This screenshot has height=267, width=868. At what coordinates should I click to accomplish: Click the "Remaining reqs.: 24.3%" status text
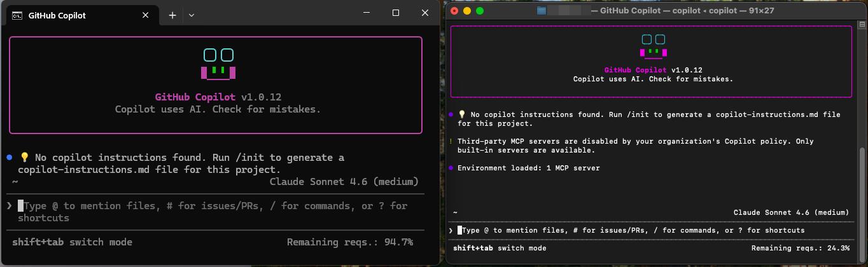tap(800, 248)
